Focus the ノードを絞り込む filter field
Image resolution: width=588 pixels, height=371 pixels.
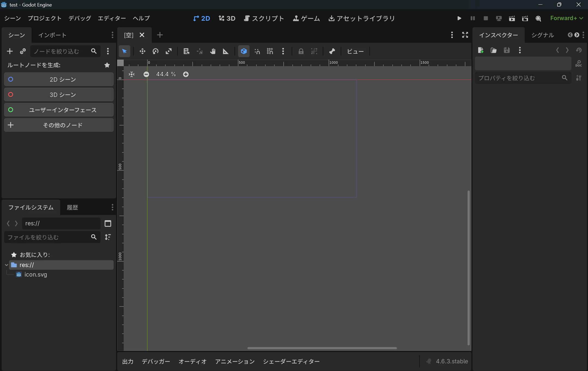(x=65, y=51)
